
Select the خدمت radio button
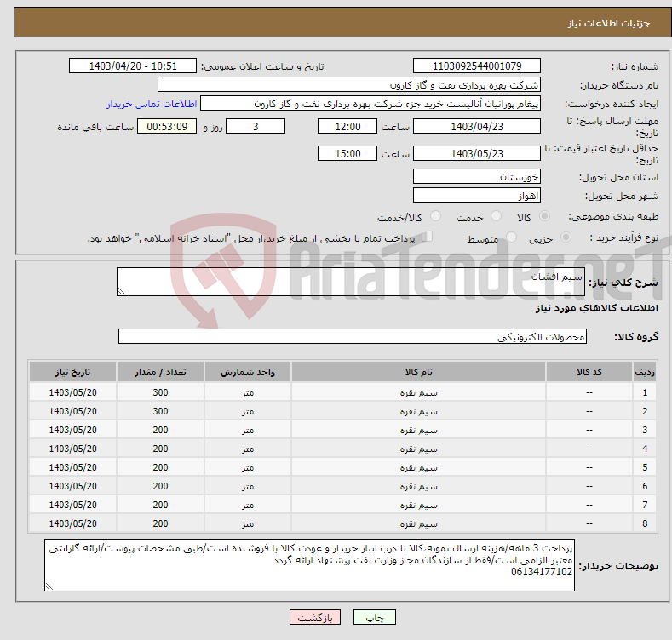coord(496,216)
